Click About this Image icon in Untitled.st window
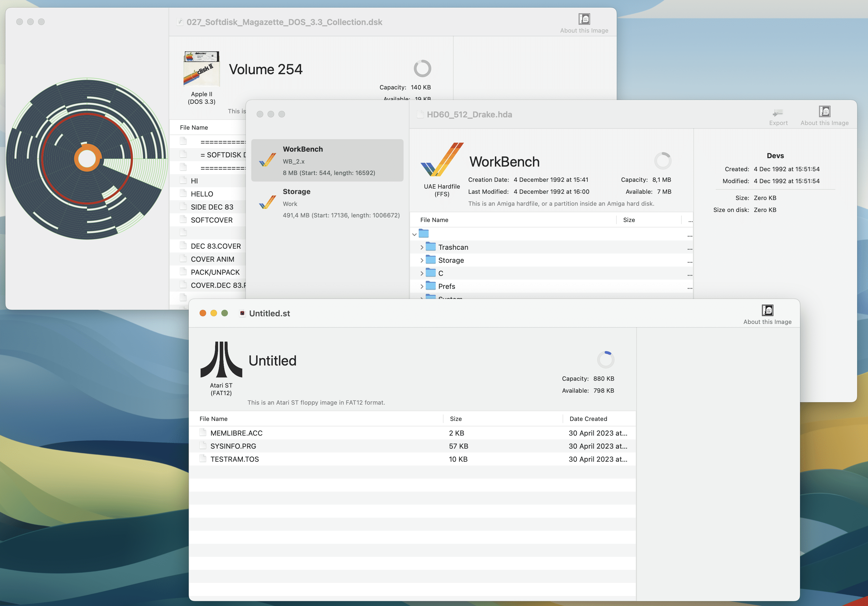The width and height of the screenshot is (868, 606). point(767,311)
